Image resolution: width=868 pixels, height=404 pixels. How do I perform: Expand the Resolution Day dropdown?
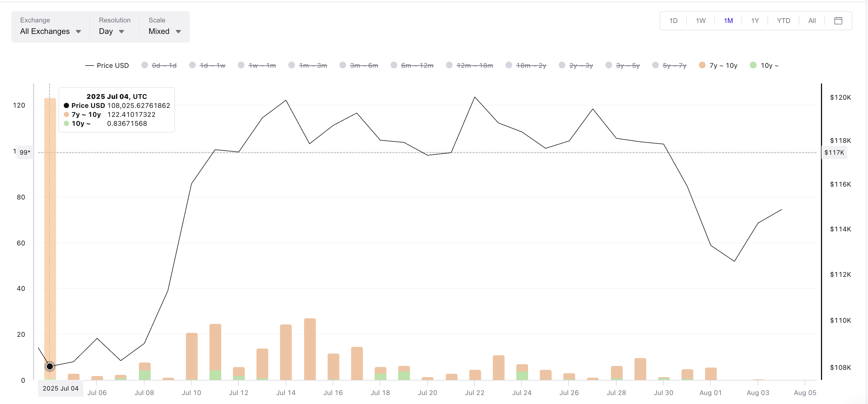111,31
